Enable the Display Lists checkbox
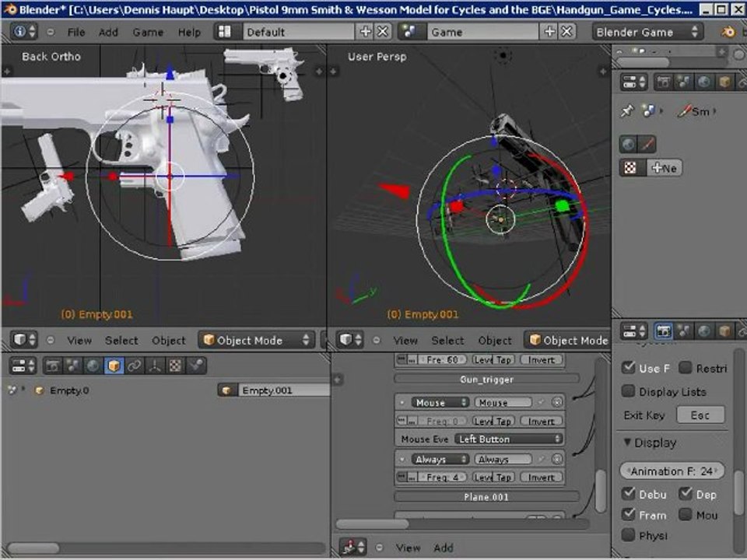 pyautogui.click(x=629, y=391)
